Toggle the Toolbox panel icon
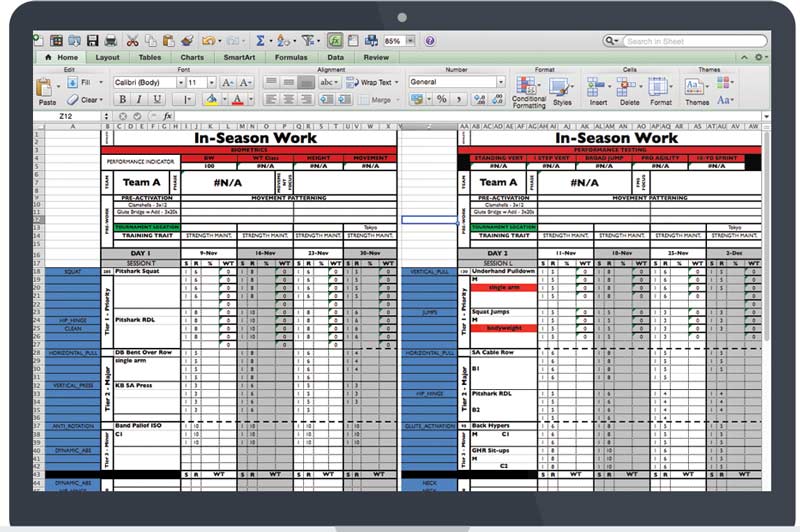The image size is (800, 532). 353,41
